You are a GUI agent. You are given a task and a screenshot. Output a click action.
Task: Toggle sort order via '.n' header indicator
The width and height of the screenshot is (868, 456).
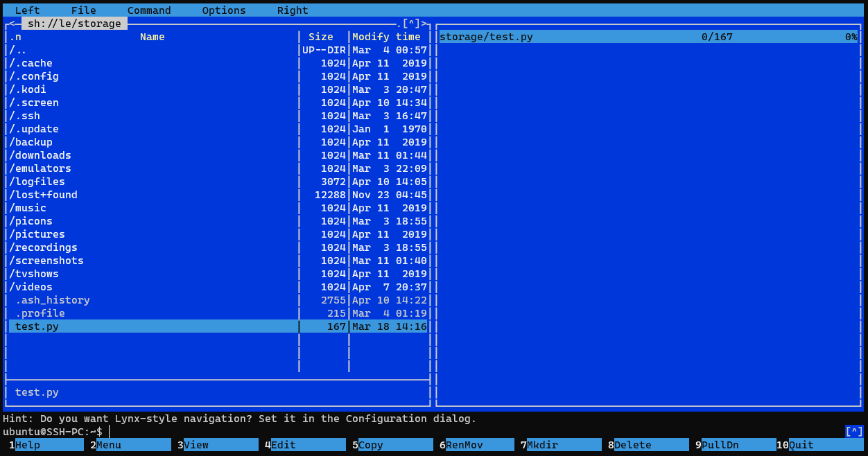[x=15, y=37]
